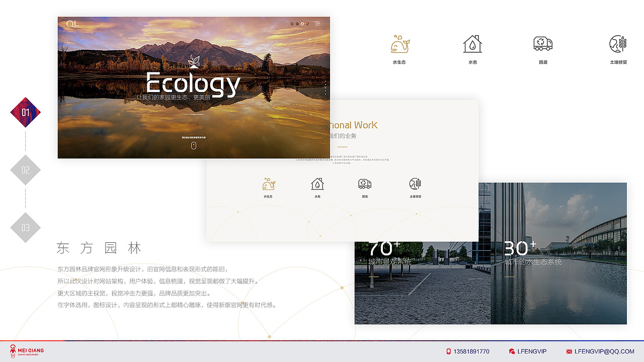The image size is (644, 362).
Task: Open the water ecology waterfront photo
Action: coord(558,253)
